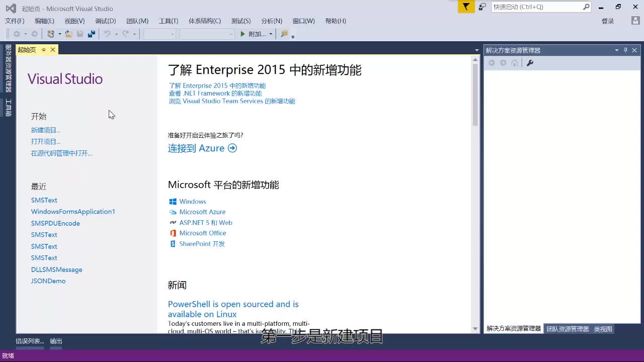Open the notifications flag icon

pos(466,7)
